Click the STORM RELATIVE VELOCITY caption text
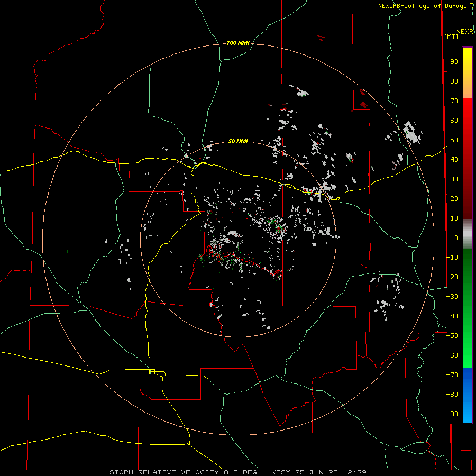Viewport: 476px width, 476px height. (x=164, y=472)
